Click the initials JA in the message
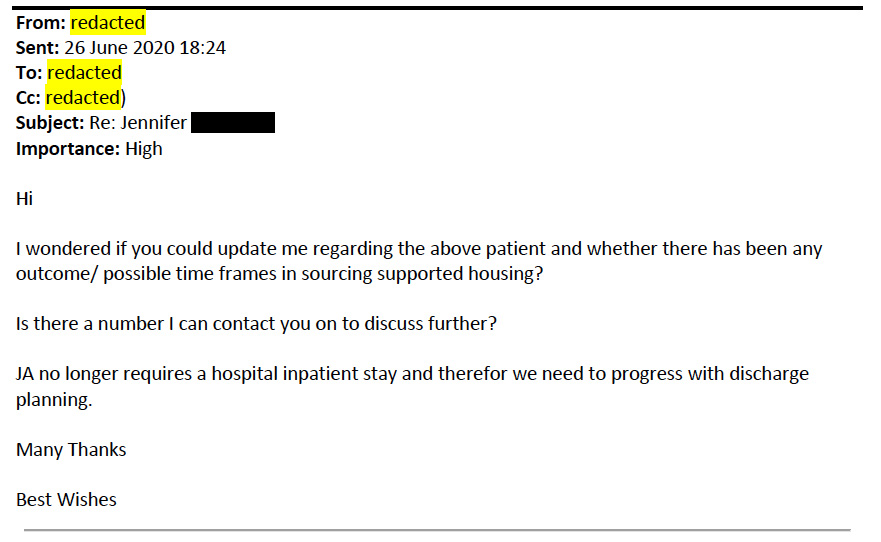Image resolution: width=881 pixels, height=542 pixels. point(25,374)
